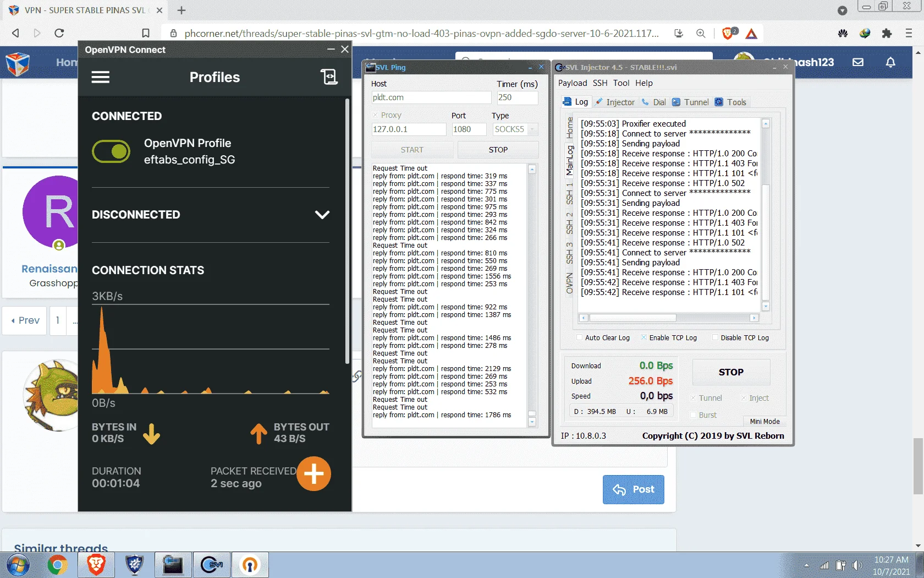Click the Timer field showing 250

click(x=517, y=97)
